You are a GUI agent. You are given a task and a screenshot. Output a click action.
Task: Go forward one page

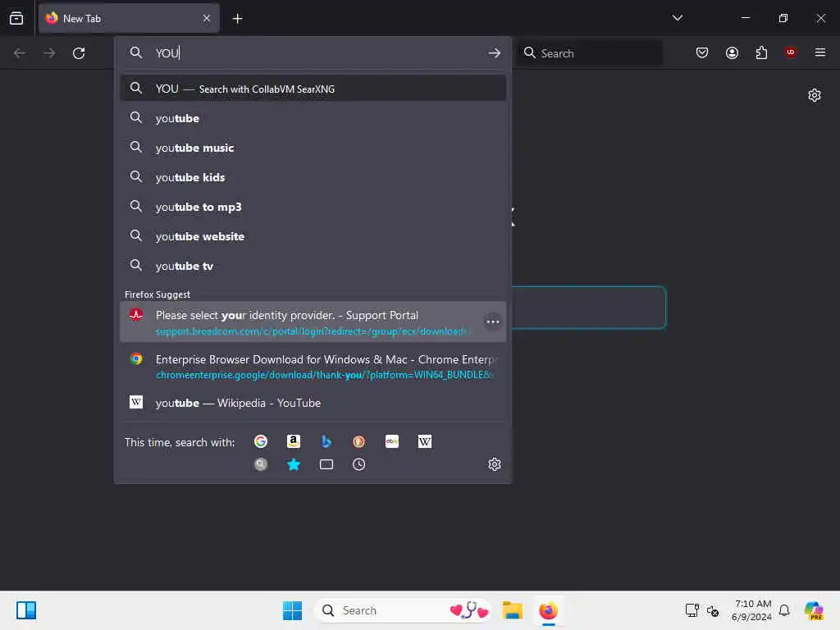[49, 53]
